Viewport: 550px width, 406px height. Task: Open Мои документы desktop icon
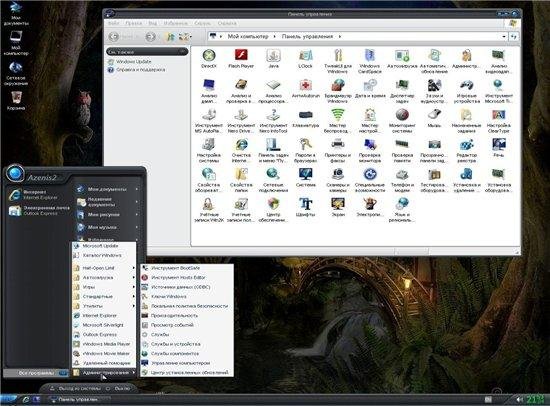[15, 13]
